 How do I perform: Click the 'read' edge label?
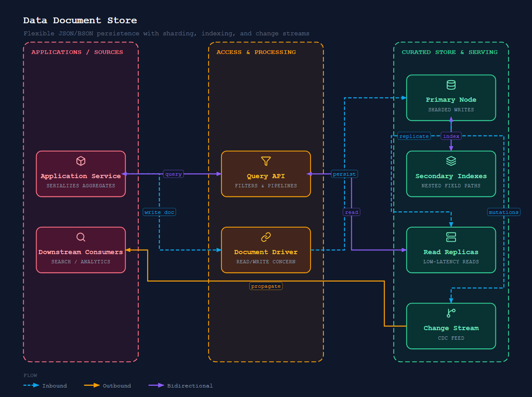coord(352,212)
